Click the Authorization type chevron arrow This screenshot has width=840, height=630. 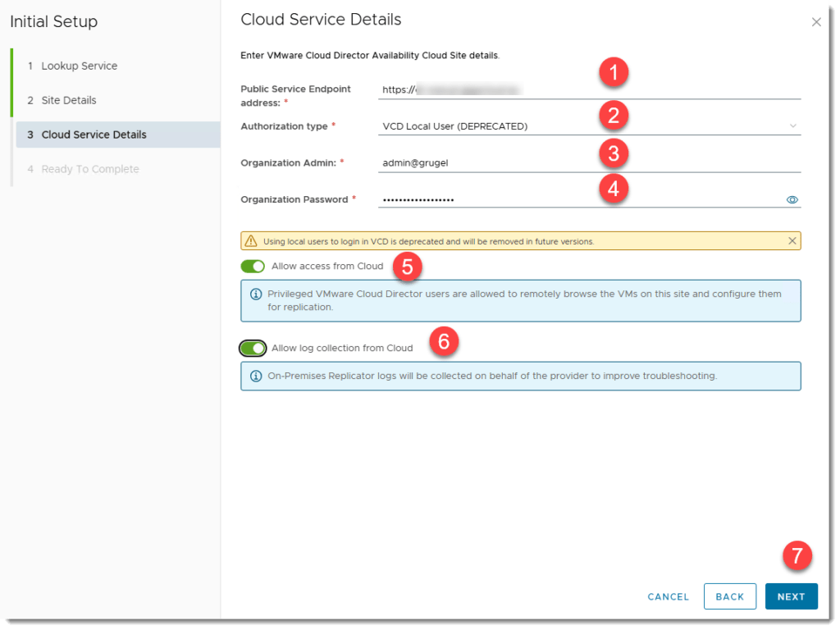tap(792, 126)
